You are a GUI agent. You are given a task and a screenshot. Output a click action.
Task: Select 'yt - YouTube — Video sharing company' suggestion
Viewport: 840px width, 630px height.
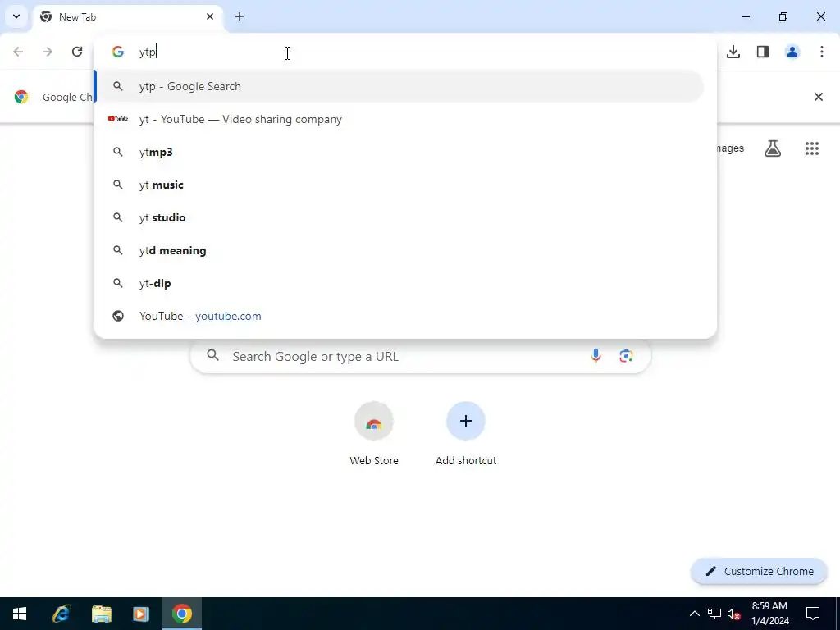point(399,119)
